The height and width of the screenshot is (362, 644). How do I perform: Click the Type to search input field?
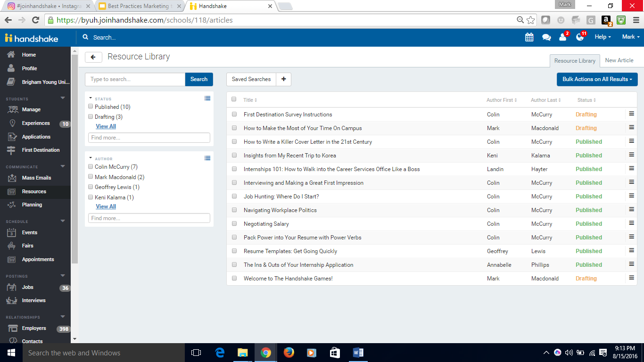click(x=135, y=79)
